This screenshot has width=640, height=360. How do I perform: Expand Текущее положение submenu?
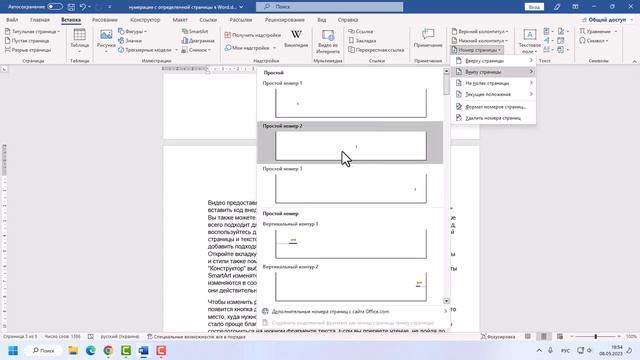494,94
